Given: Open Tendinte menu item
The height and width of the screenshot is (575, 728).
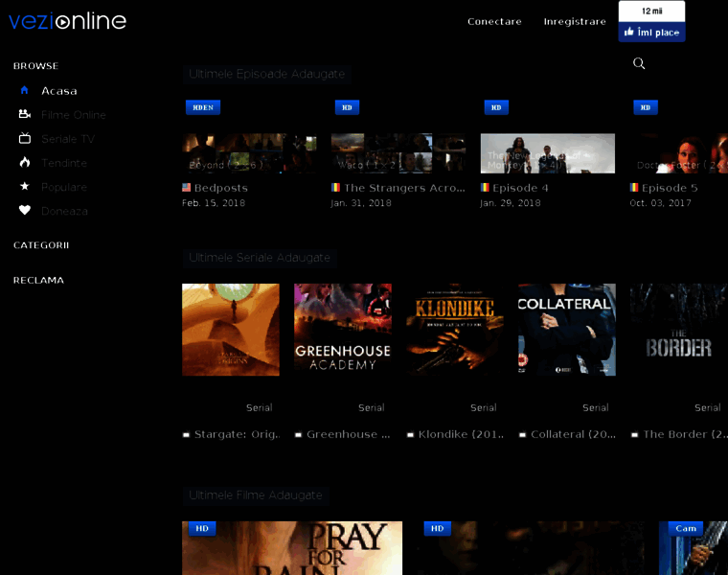Looking at the screenshot, I should coord(64,163).
